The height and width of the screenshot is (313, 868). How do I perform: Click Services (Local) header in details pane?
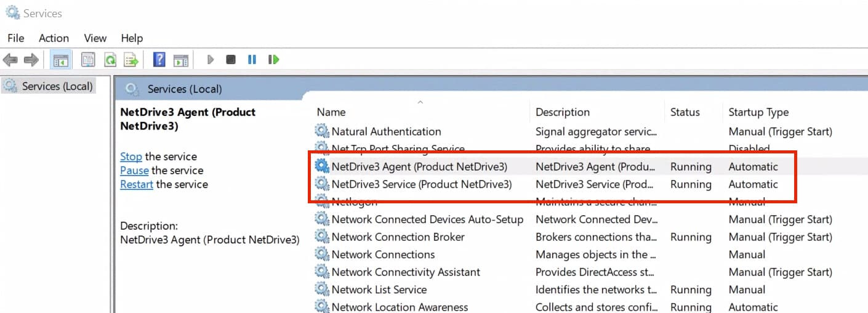tap(184, 89)
